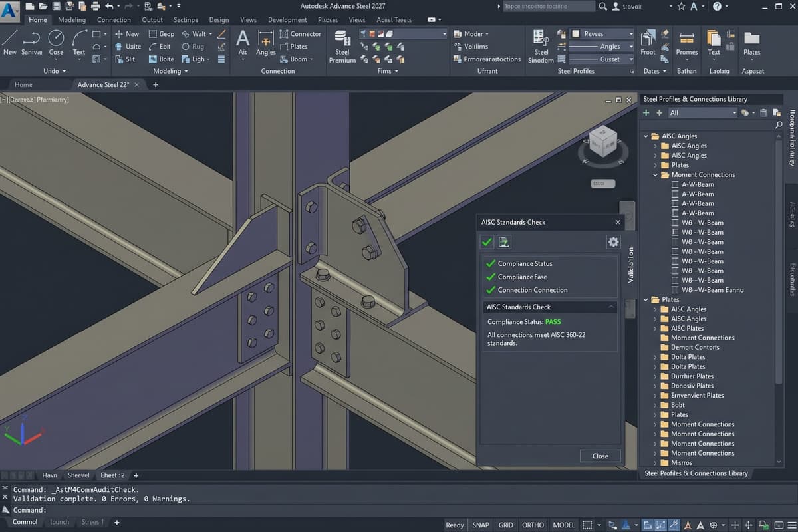Toggle ORTHO mode in status bar
The image size is (798, 532).
point(533,525)
